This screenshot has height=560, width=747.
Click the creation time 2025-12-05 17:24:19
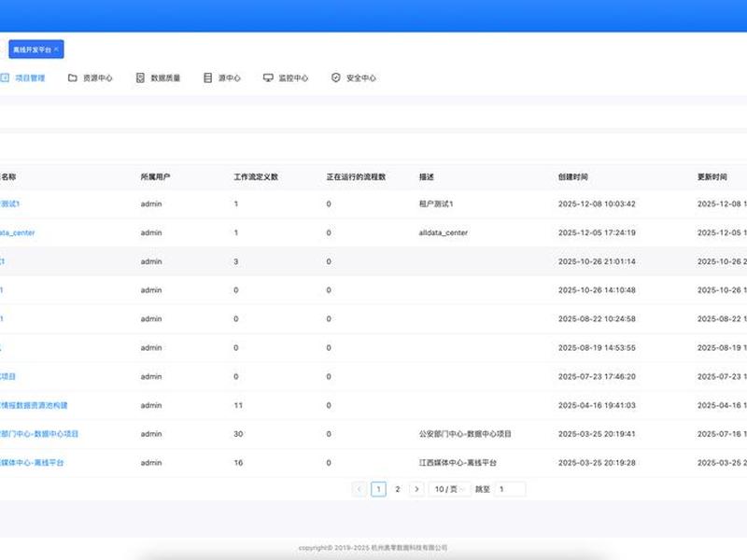pos(597,232)
